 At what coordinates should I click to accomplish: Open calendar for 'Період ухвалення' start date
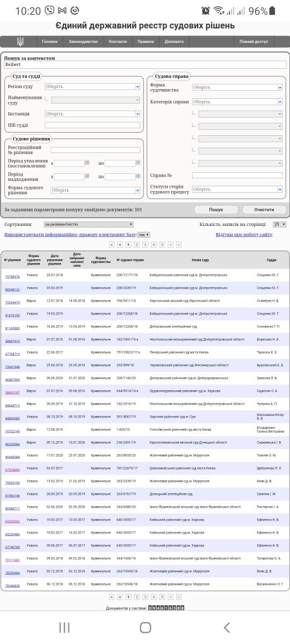tap(86, 163)
